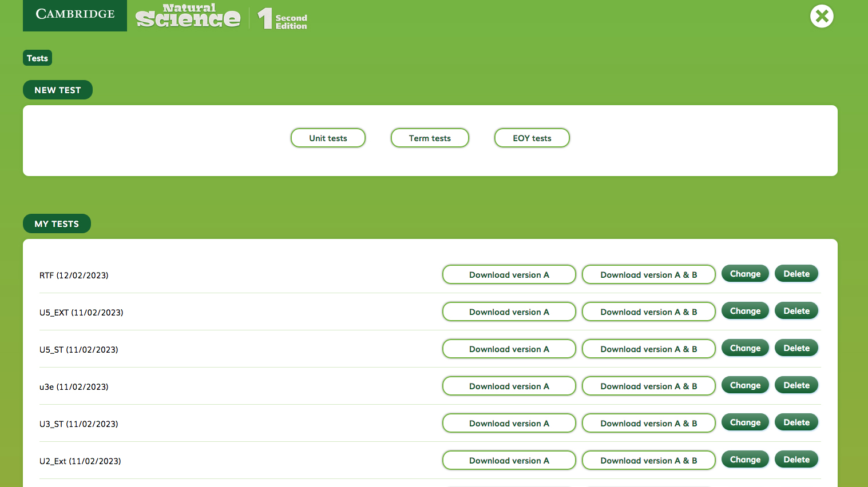Download version A of RTF test
868x487 pixels.
[x=509, y=274]
